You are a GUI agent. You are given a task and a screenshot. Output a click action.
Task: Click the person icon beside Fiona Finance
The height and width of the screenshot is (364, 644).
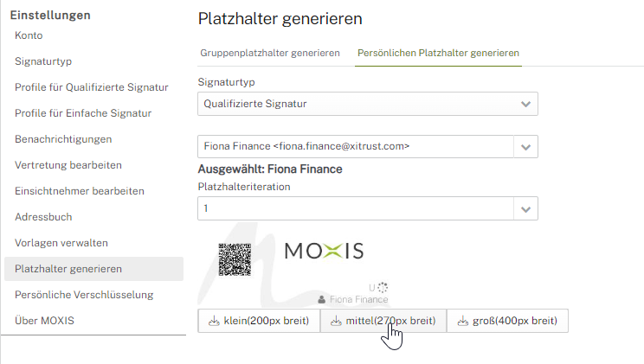click(322, 299)
